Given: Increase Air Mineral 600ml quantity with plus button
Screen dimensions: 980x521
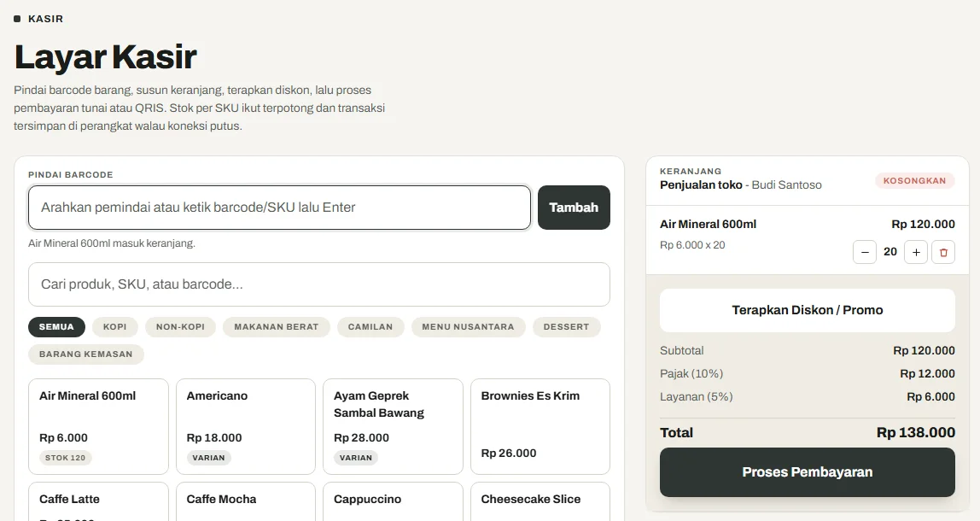Looking at the screenshot, I should click(916, 252).
